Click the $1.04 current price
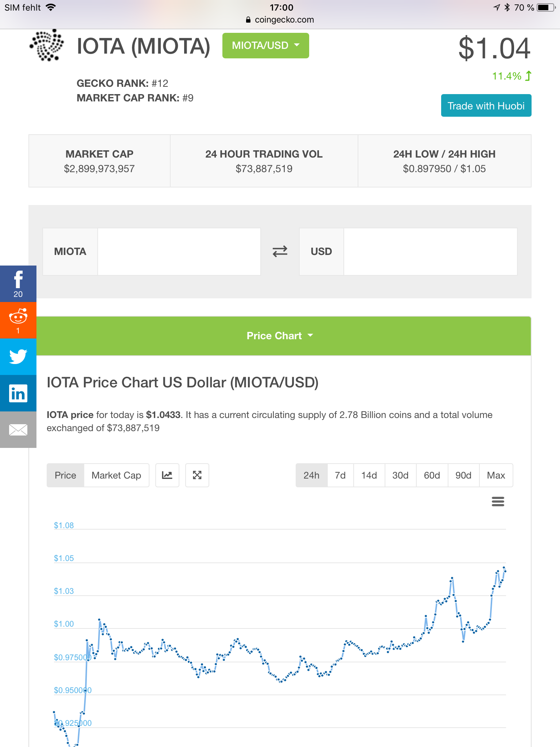 point(494,48)
